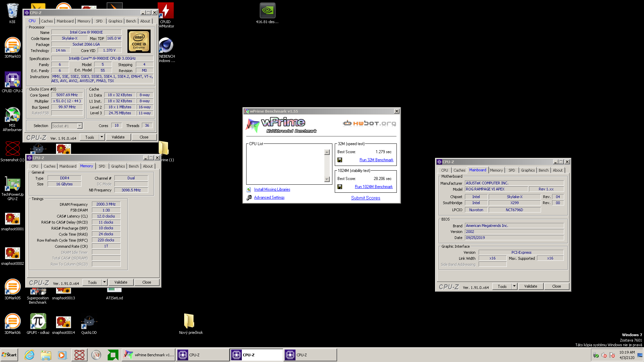The width and height of the screenshot is (644, 362).
Task: Select SPD tab in CPU-Z Memory window
Action: point(102,166)
